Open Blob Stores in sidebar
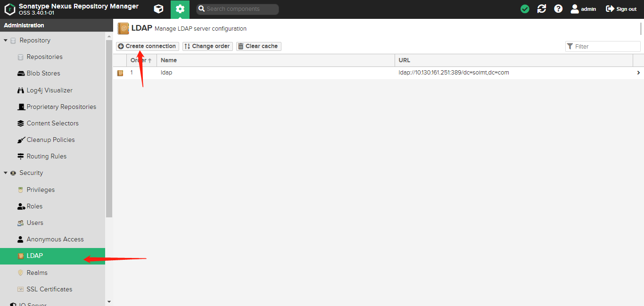644x306 pixels. point(43,74)
